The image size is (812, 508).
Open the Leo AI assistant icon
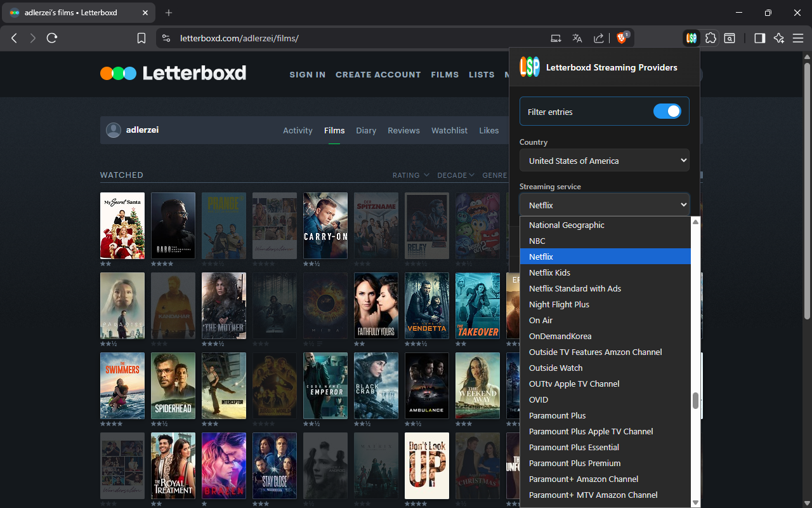(779, 38)
